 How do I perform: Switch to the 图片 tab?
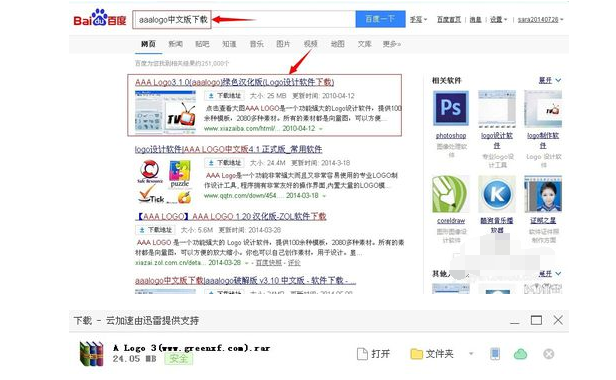283,44
